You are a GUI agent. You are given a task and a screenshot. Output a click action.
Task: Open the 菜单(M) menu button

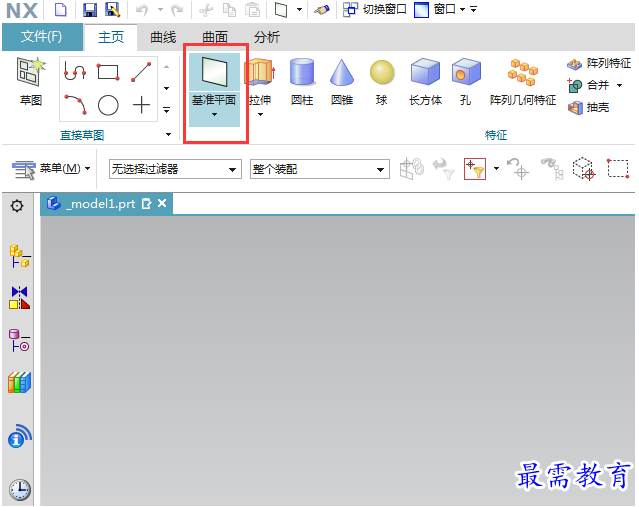click(x=51, y=168)
